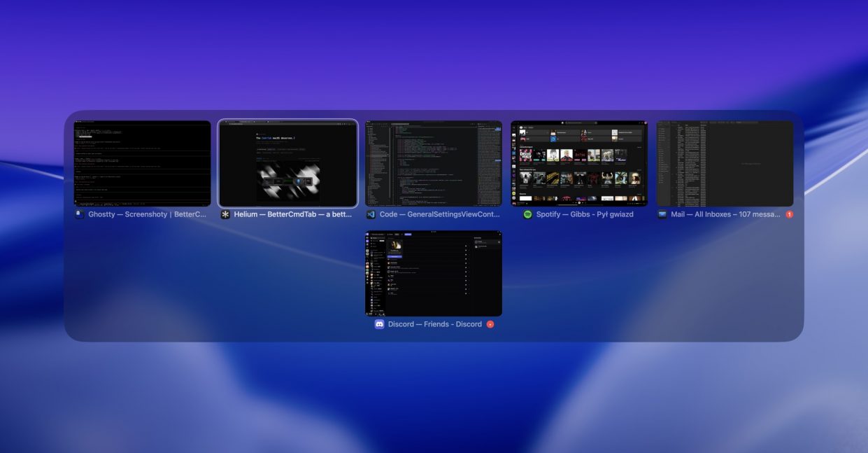
Task: Click the red badge next to Discord label
Action: [490, 324]
